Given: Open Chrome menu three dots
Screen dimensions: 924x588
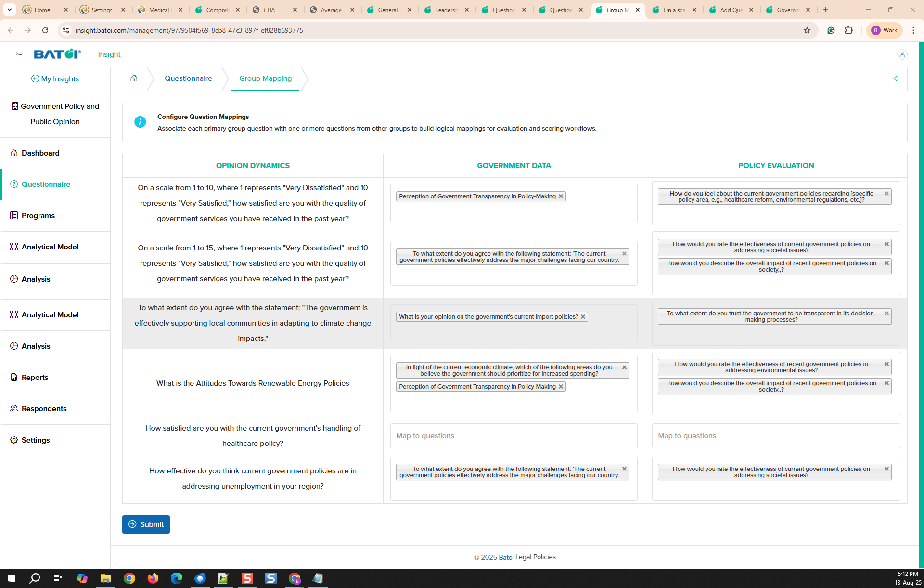Looking at the screenshot, I should 913,30.
